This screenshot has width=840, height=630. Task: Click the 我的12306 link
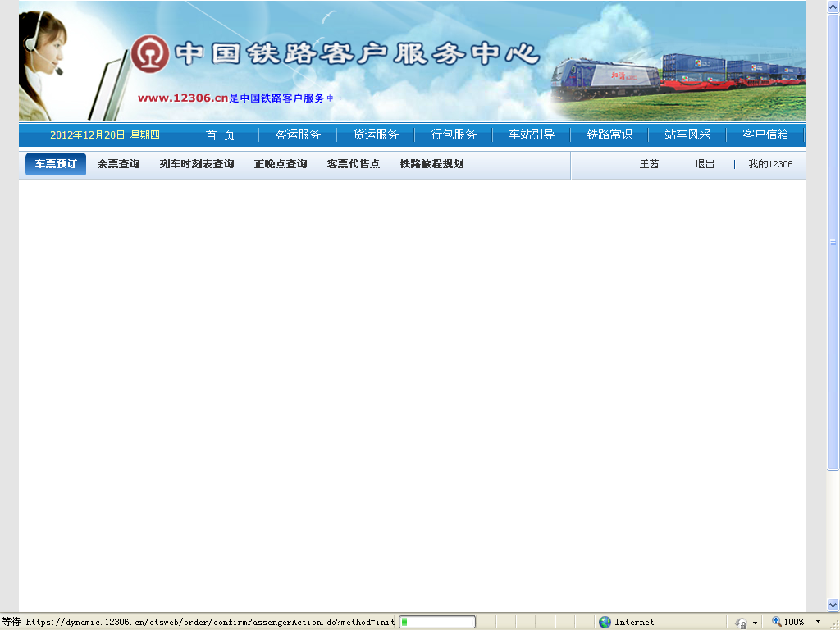770,164
